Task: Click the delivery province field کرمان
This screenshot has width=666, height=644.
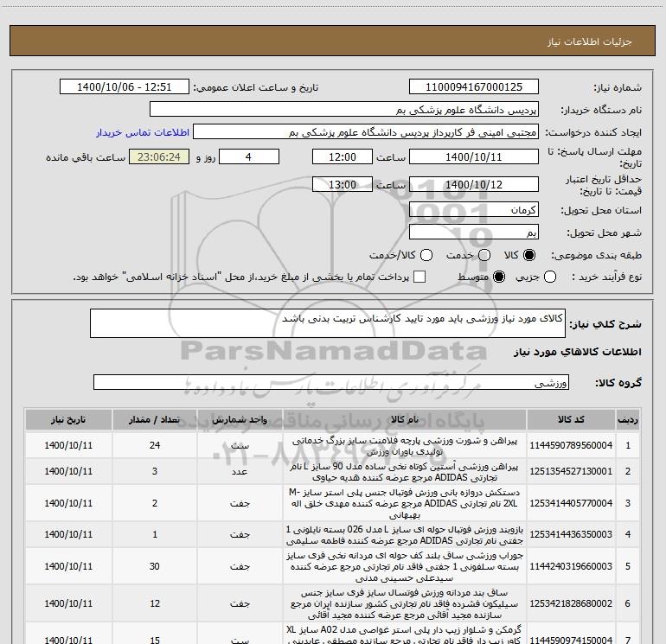Action: (474, 210)
